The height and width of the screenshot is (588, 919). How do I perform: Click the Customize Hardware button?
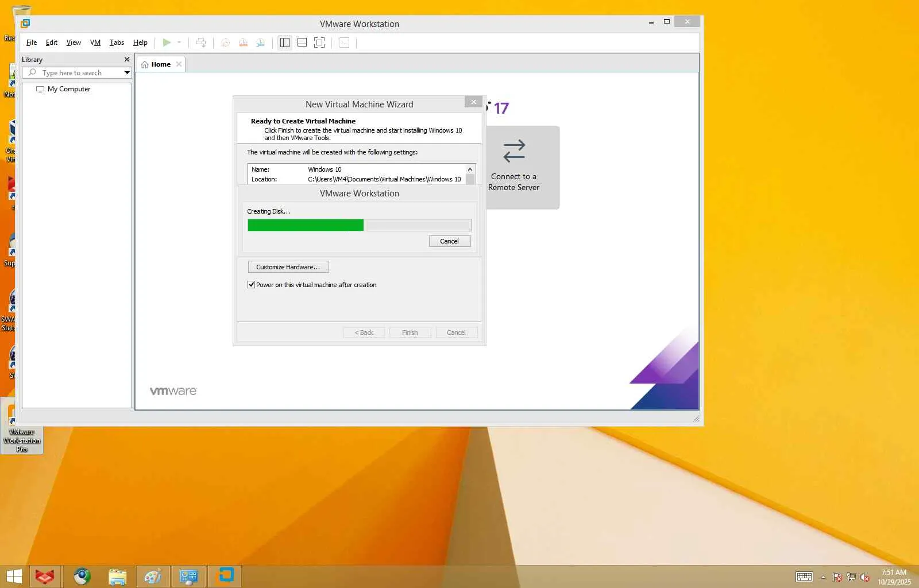pos(288,267)
